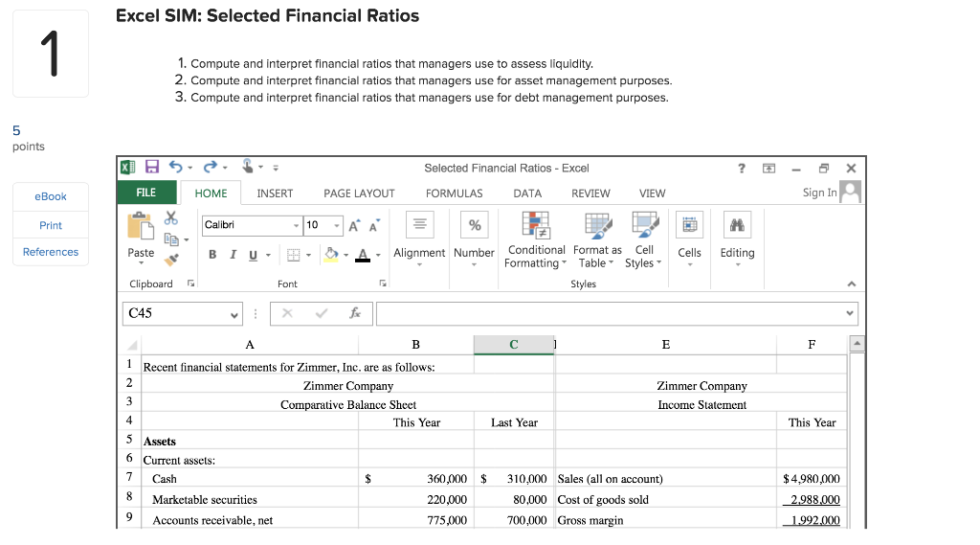Click the Sign In user avatar icon

pyautogui.click(x=850, y=192)
